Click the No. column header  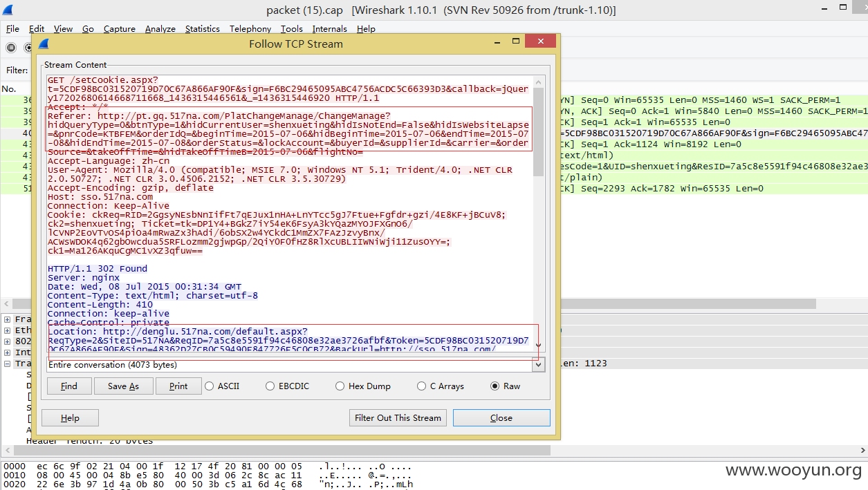coord(9,89)
